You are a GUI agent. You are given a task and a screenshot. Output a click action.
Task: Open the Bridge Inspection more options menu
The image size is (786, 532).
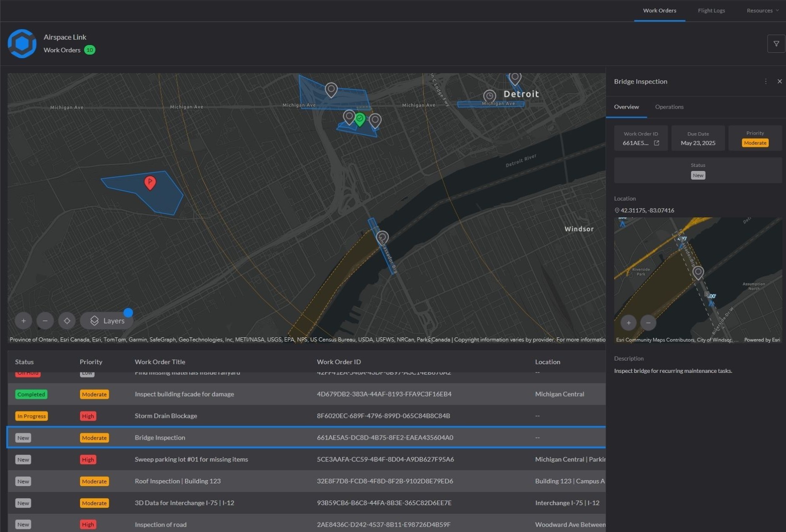click(x=766, y=81)
